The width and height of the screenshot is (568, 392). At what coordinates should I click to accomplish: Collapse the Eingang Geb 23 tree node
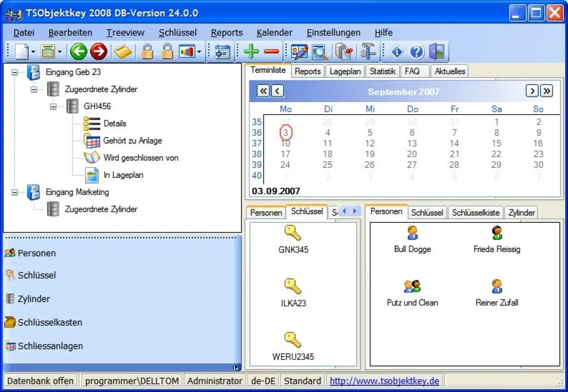[x=15, y=72]
